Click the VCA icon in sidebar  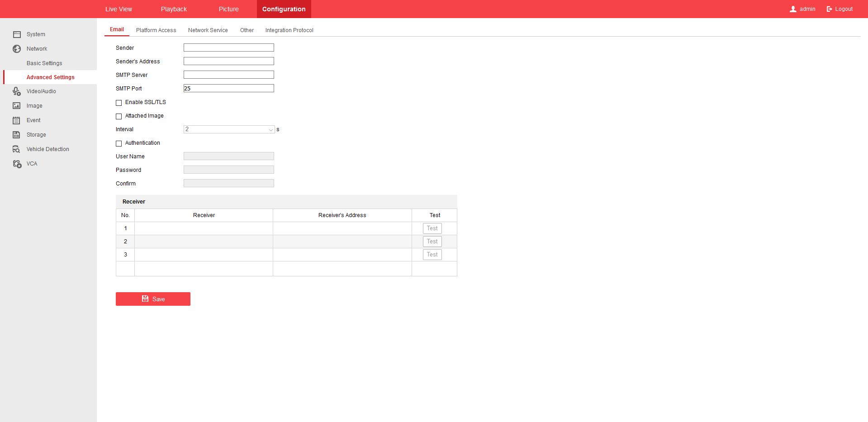tap(17, 164)
